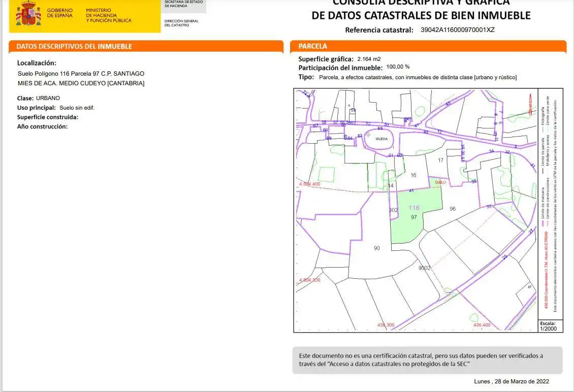Select the surface value '2.164 m2'
The width and height of the screenshot is (574, 392).
(369, 59)
